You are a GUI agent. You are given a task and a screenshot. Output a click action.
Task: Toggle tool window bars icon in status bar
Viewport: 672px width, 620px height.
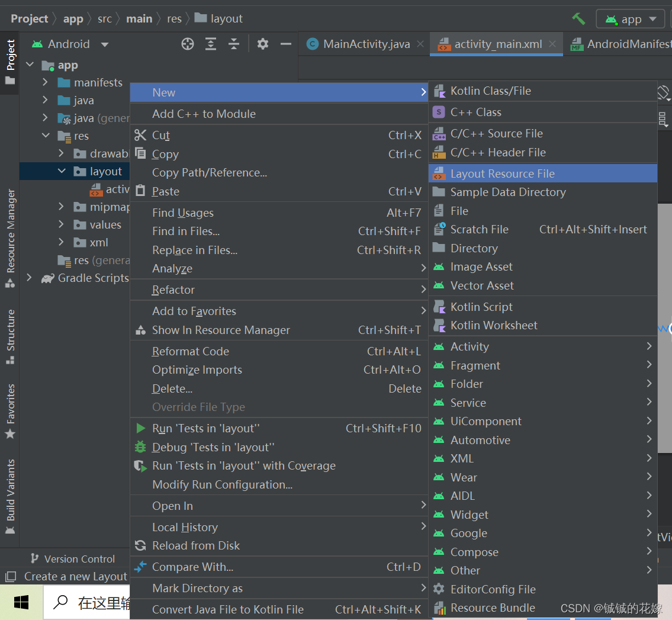(x=10, y=576)
